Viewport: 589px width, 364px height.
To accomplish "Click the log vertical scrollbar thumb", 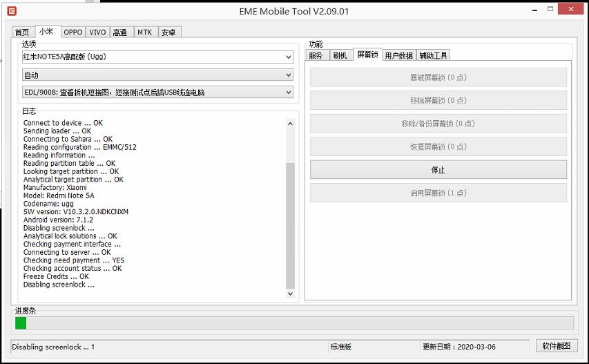I will coord(290,225).
